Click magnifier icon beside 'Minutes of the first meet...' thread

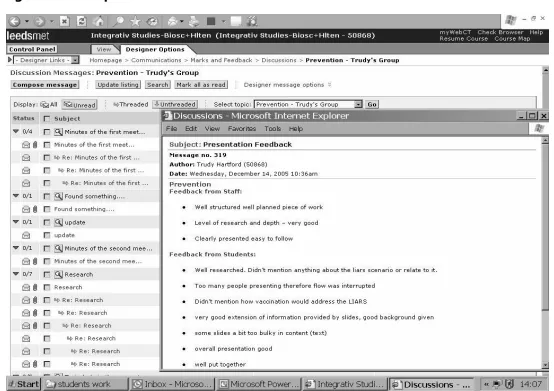click(58, 132)
